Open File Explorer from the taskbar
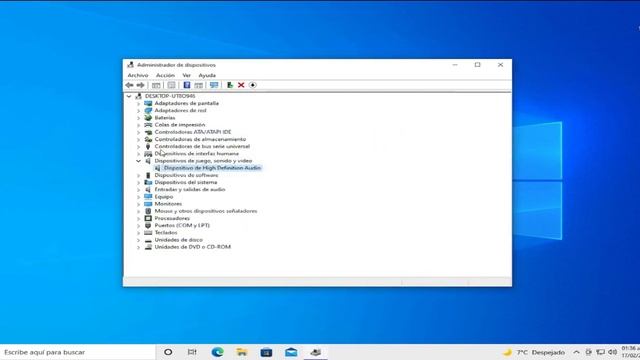This screenshot has height=360, width=640. pos(242,352)
